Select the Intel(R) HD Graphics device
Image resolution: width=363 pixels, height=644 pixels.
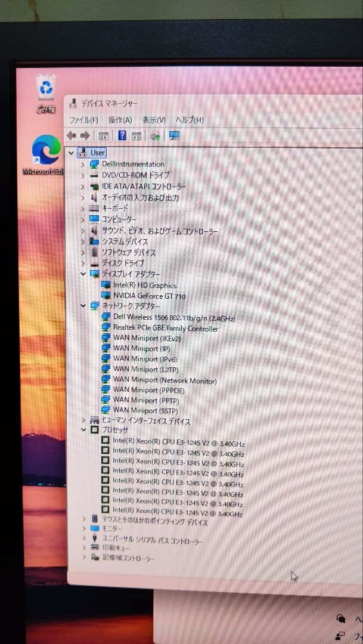[x=145, y=286]
